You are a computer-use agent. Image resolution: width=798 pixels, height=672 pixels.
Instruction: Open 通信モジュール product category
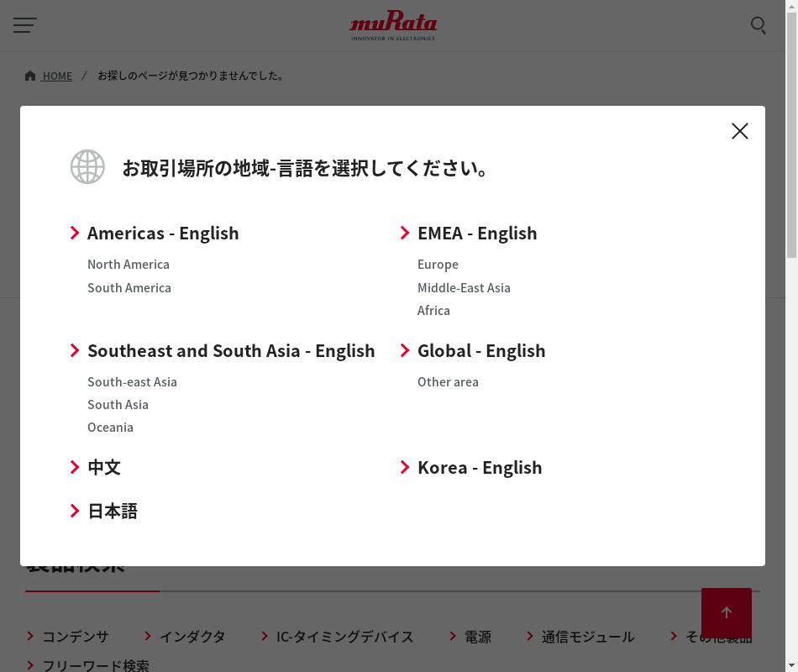(x=587, y=637)
